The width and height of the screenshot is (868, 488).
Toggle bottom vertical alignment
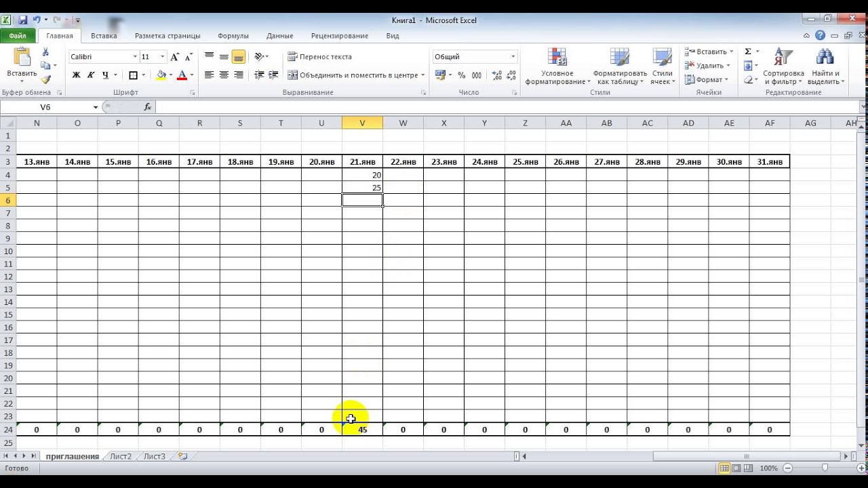tap(239, 57)
